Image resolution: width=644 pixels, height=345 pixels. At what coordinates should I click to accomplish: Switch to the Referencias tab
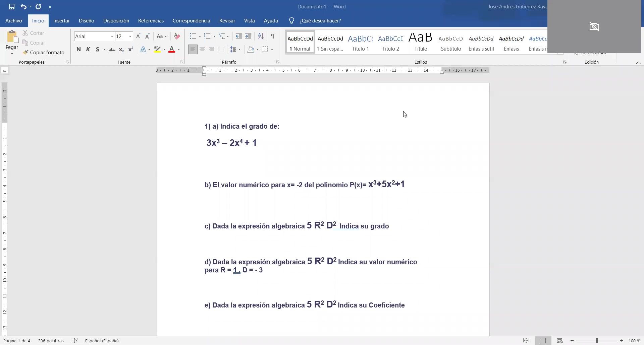pyautogui.click(x=151, y=21)
